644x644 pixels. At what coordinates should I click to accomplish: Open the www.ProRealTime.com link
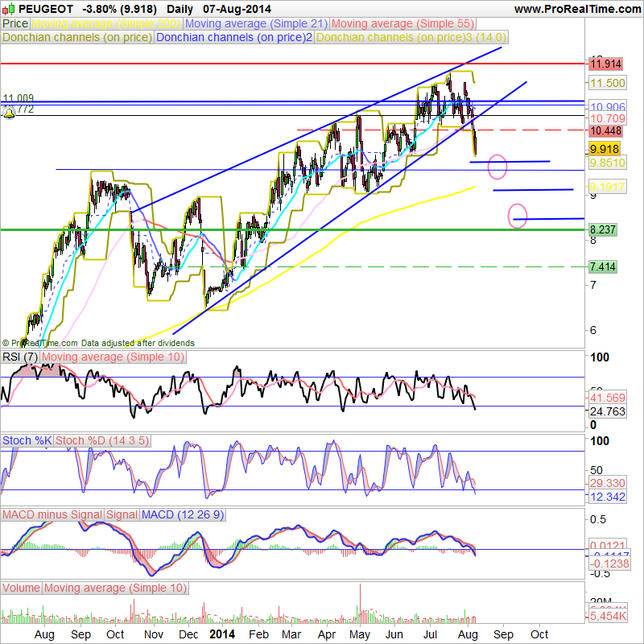point(578,9)
